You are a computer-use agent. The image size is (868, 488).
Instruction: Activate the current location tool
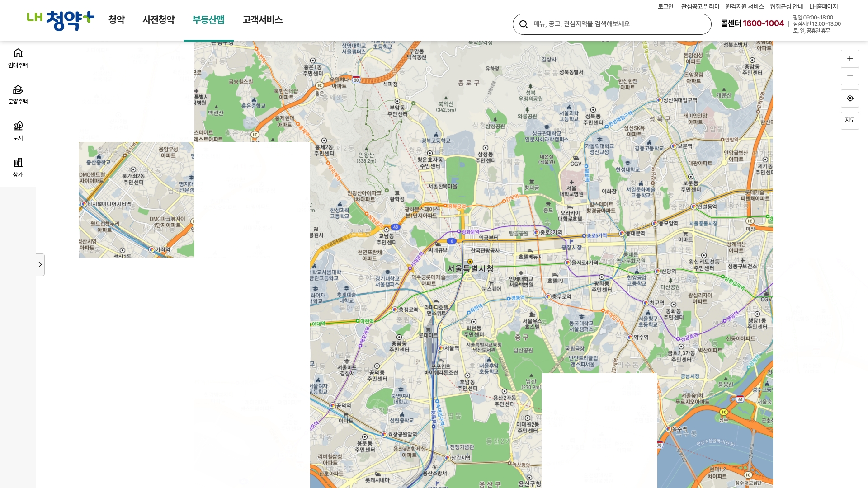coord(850,98)
